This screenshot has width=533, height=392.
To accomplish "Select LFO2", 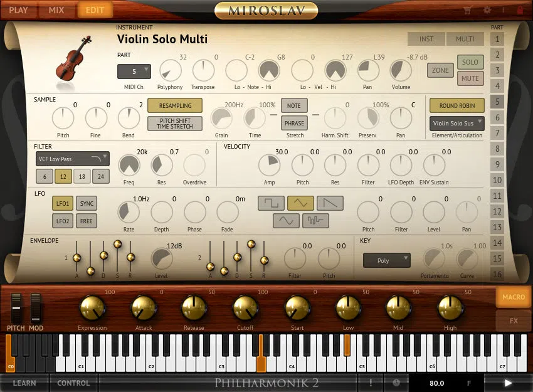I will 63,221.
